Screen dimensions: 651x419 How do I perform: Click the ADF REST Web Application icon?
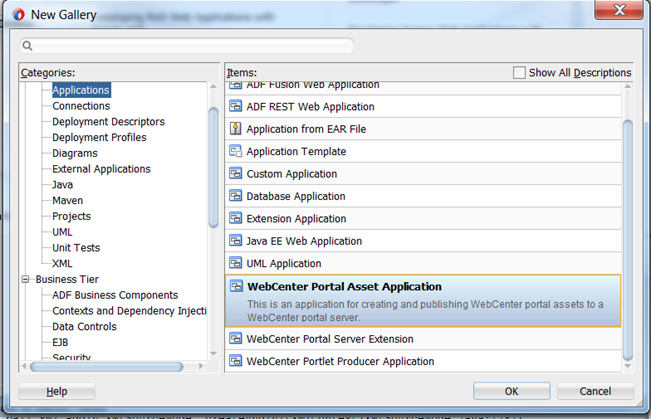point(236,107)
